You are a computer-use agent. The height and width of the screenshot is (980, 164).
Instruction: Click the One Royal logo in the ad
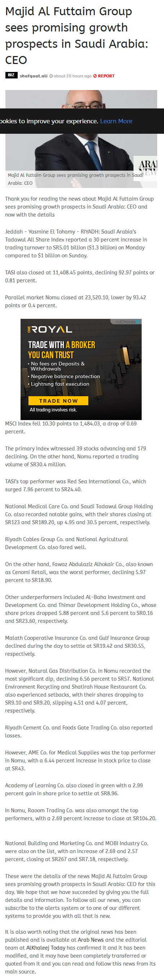point(50,329)
